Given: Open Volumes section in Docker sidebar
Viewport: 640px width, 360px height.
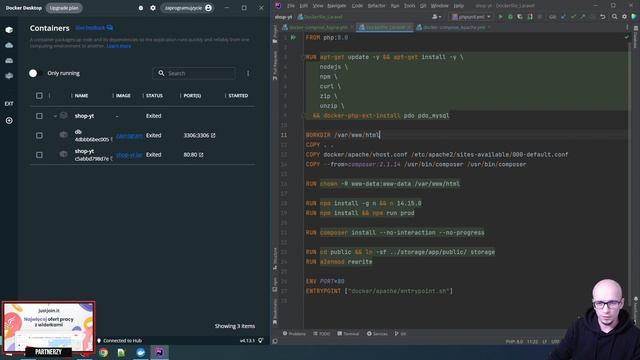Looking at the screenshot, I should [9, 60].
